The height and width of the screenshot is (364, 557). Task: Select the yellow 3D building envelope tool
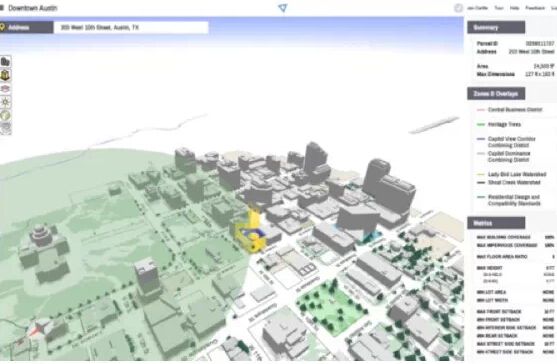pos(5,75)
